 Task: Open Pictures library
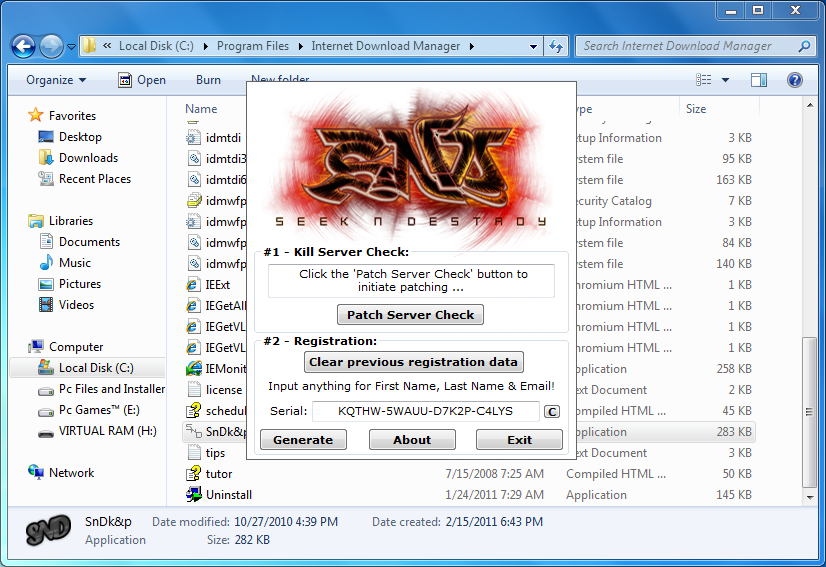[x=69, y=284]
